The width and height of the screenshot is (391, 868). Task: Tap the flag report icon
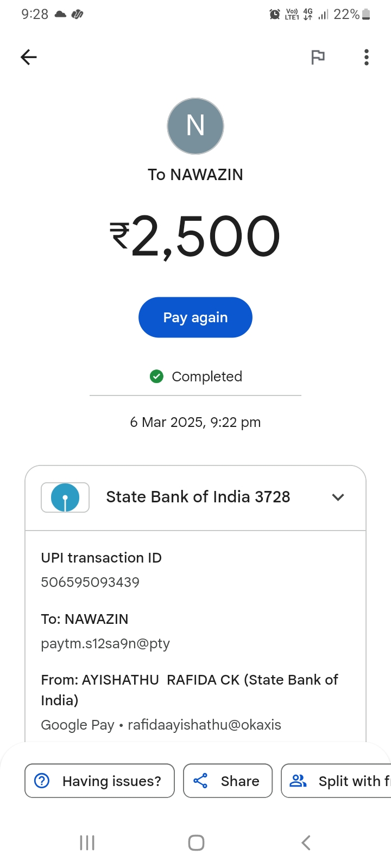[318, 57]
